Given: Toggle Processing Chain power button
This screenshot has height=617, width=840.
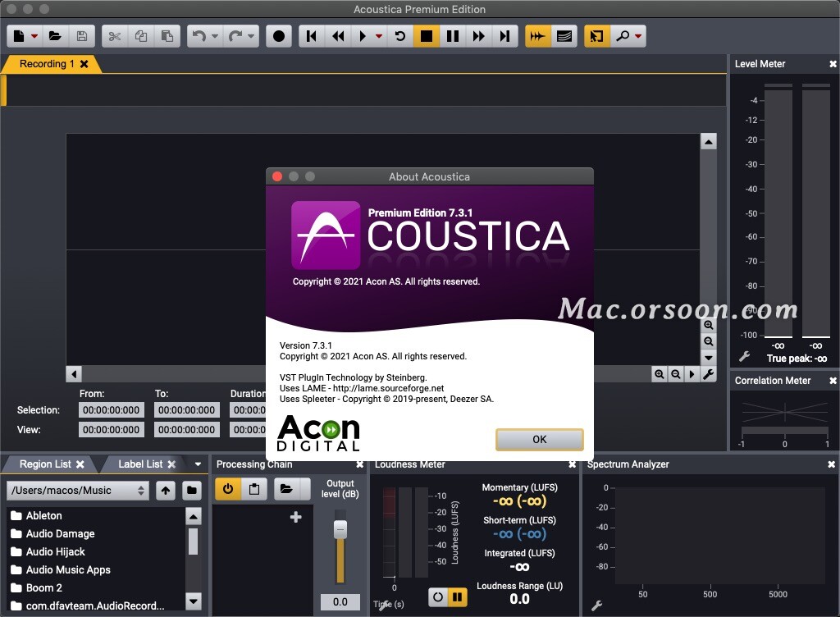Looking at the screenshot, I should 228,489.
